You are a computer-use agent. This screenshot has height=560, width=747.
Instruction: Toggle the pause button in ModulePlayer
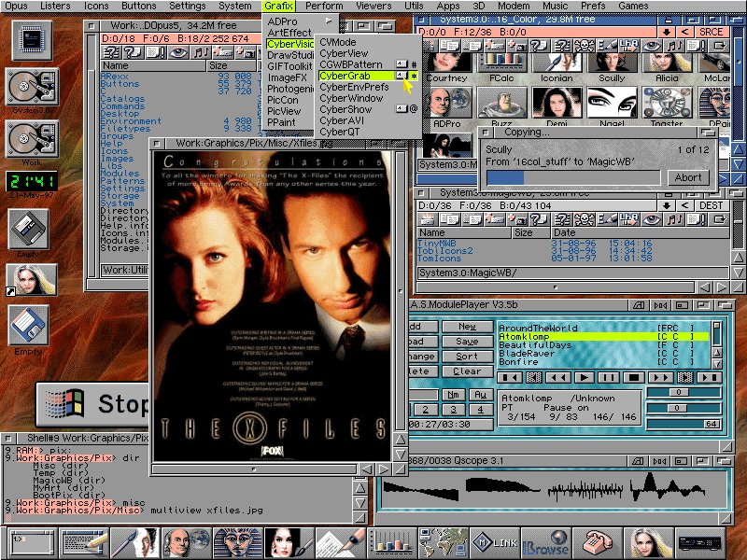(609, 378)
